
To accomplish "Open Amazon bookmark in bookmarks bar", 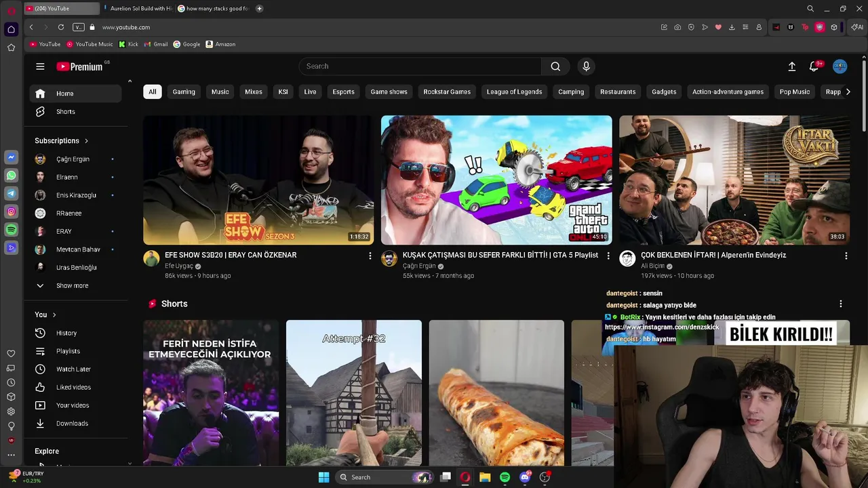I will (220, 44).
